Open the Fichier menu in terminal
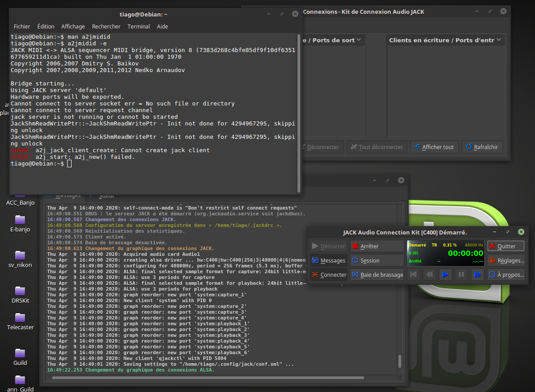This screenshot has height=392, width=535. 22,26
